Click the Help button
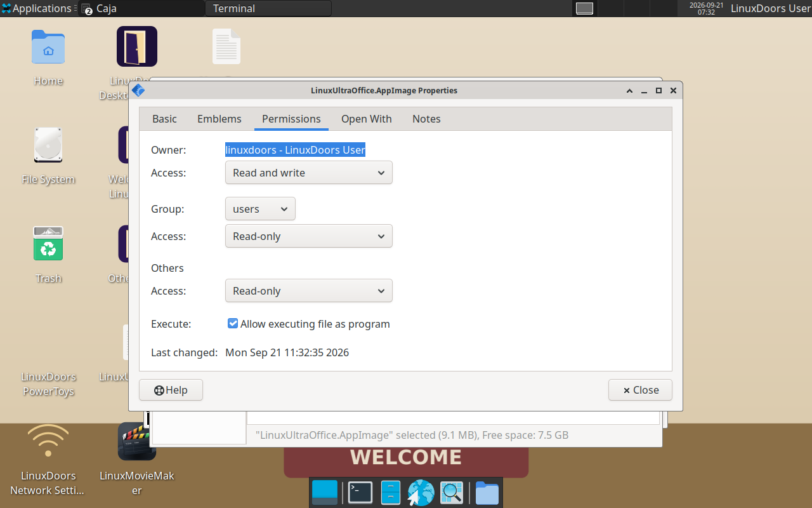This screenshot has height=508, width=812. tap(171, 390)
